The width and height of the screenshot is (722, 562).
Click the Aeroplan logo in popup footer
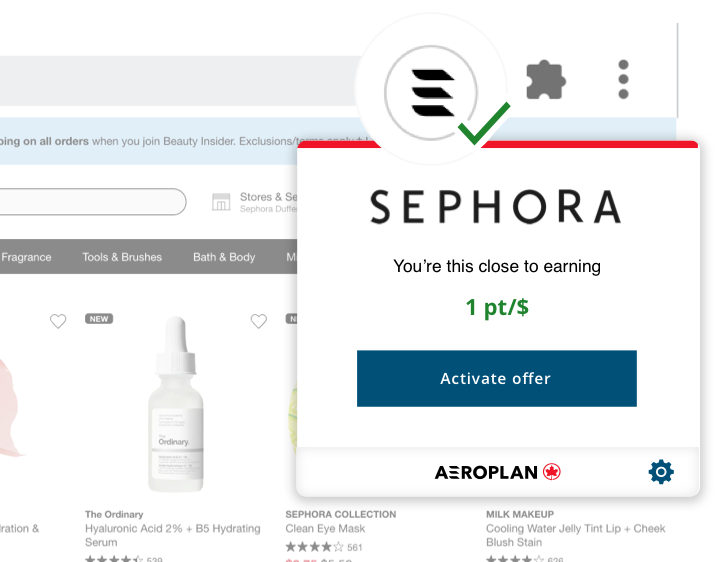pos(498,472)
